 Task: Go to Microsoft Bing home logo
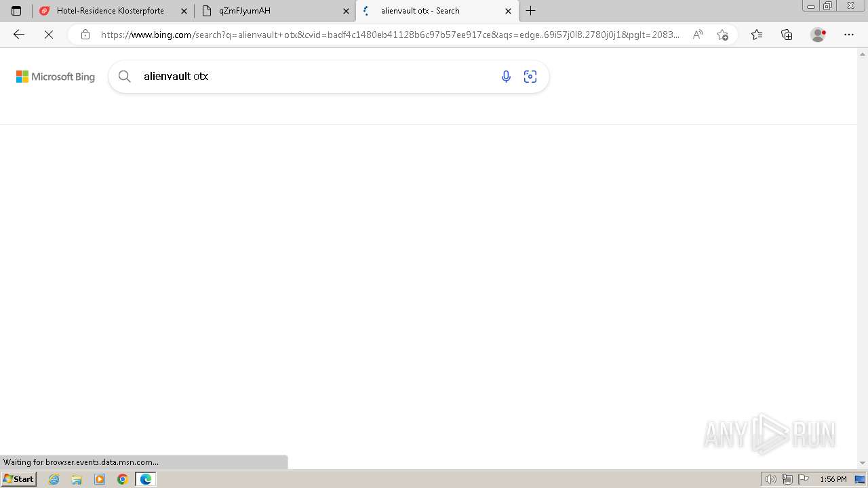point(56,77)
